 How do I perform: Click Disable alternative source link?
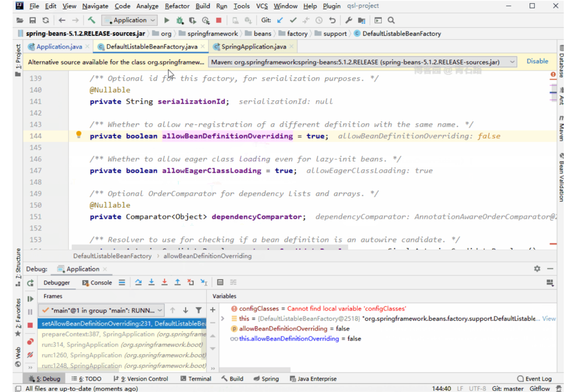click(537, 61)
